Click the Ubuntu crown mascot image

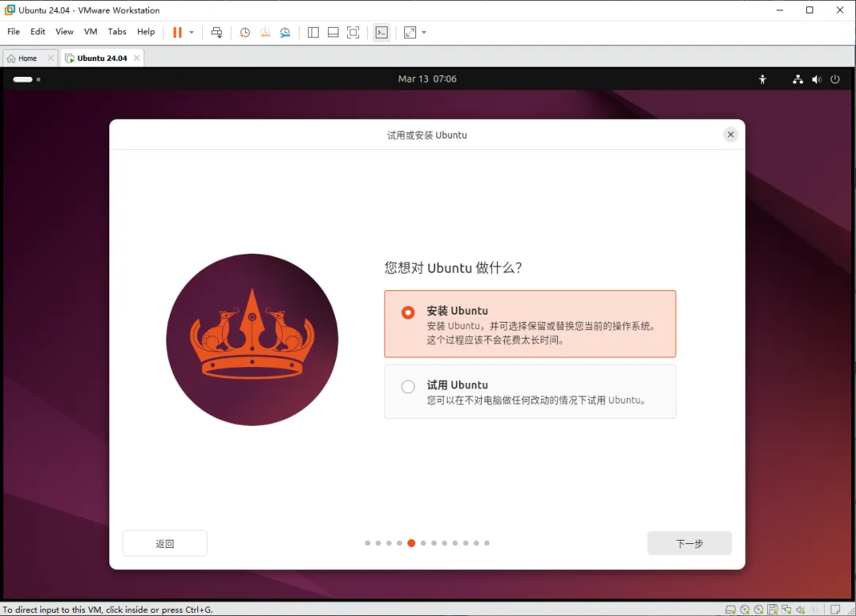click(252, 339)
